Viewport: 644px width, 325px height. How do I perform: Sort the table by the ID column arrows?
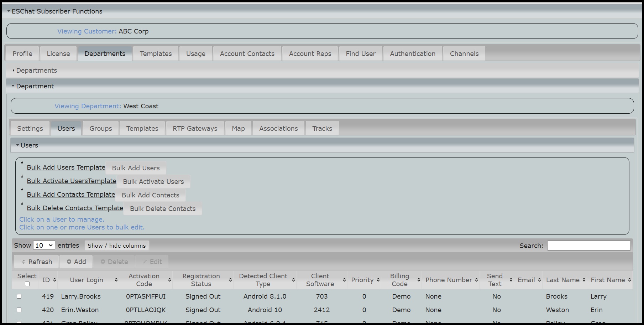click(x=55, y=280)
